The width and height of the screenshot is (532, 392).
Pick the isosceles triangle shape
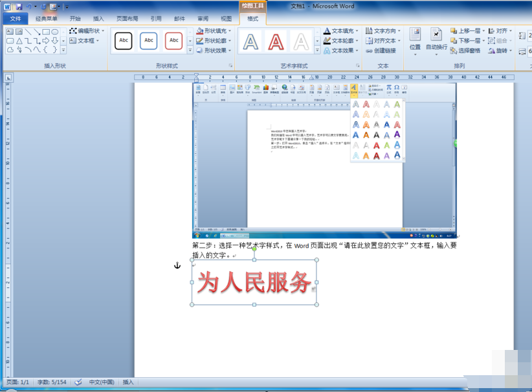click(19, 41)
